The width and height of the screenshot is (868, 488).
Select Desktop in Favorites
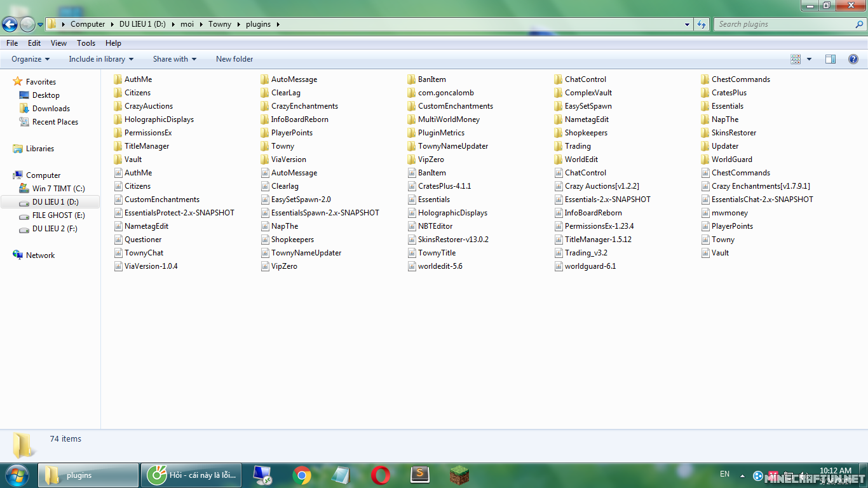39,95
